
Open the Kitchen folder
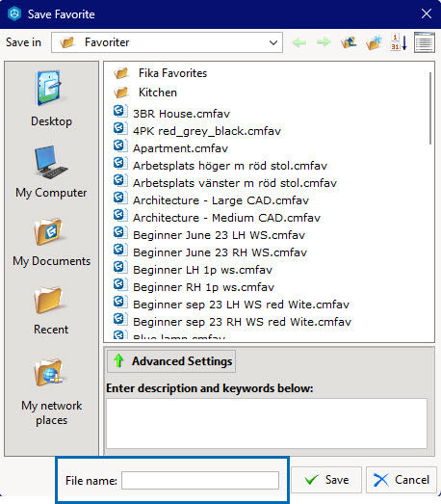tap(145, 93)
